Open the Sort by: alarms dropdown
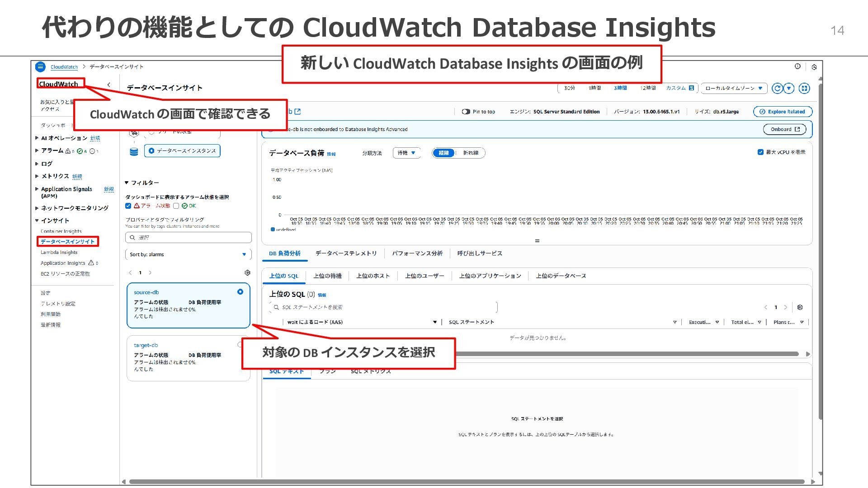Image resolution: width=868 pixels, height=488 pixels. tap(188, 254)
